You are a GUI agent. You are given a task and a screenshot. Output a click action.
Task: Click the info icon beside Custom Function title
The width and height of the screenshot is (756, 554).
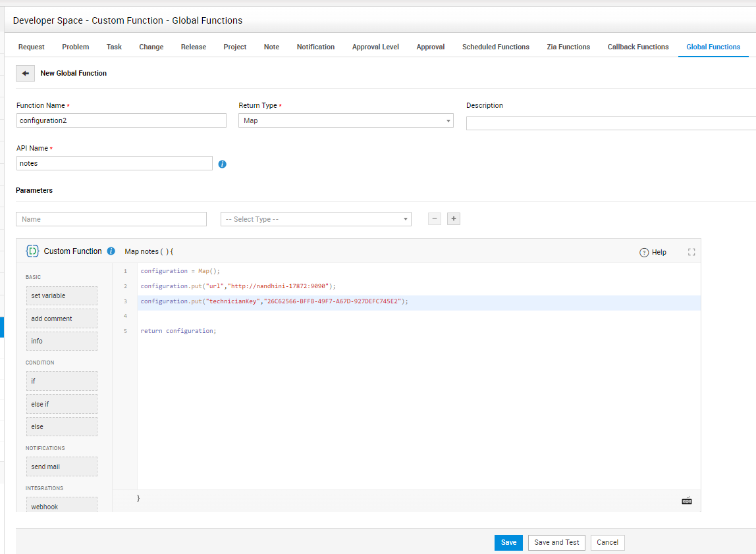111,251
